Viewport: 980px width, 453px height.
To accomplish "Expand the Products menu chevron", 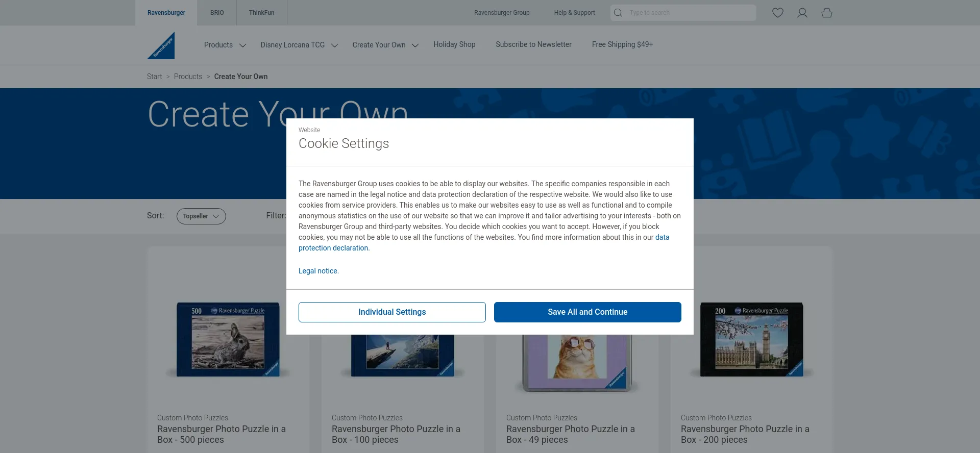I will (243, 45).
